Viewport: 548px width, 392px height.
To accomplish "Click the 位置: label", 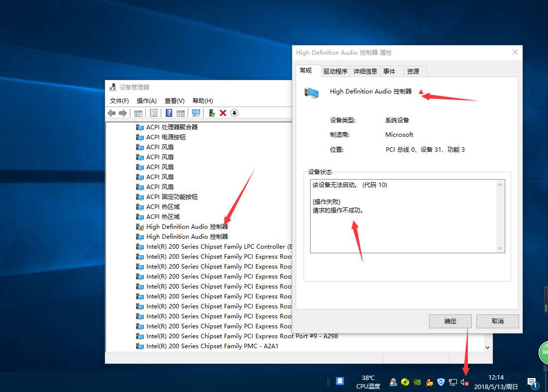I will (x=336, y=150).
